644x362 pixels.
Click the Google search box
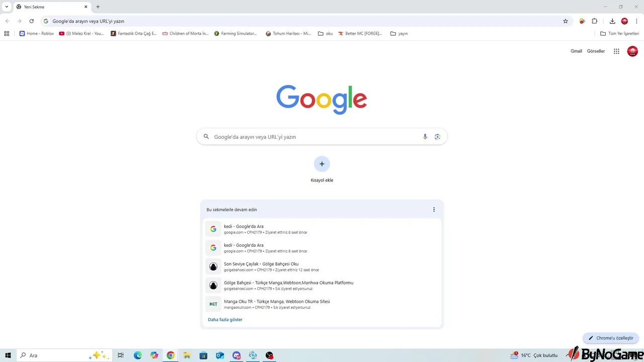point(322,137)
